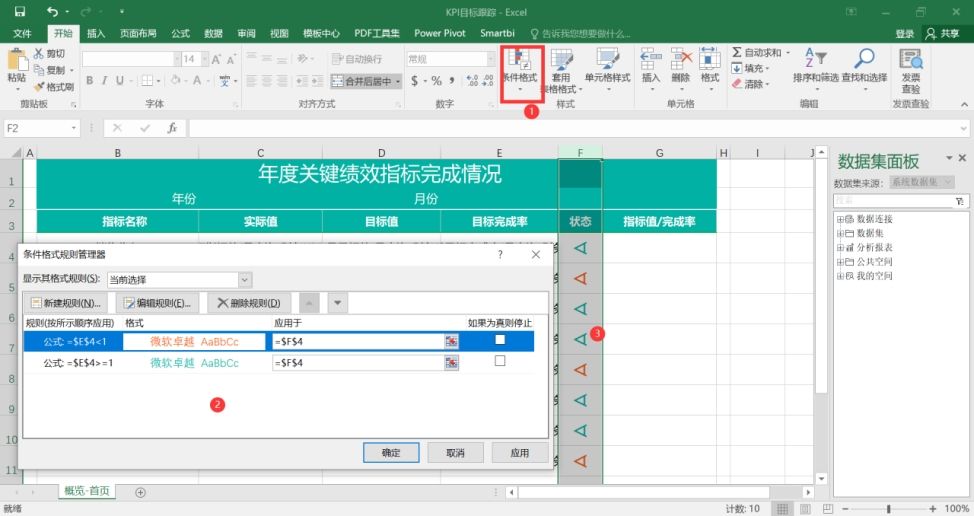This screenshot has height=516, width=974.
Task: Expand 公共空间 tree node
Action: (x=840, y=261)
